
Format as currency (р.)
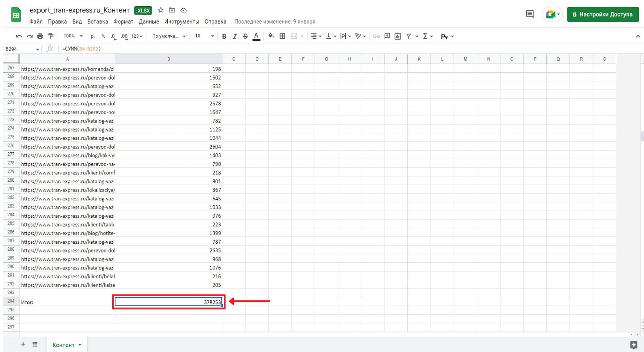[x=92, y=36]
